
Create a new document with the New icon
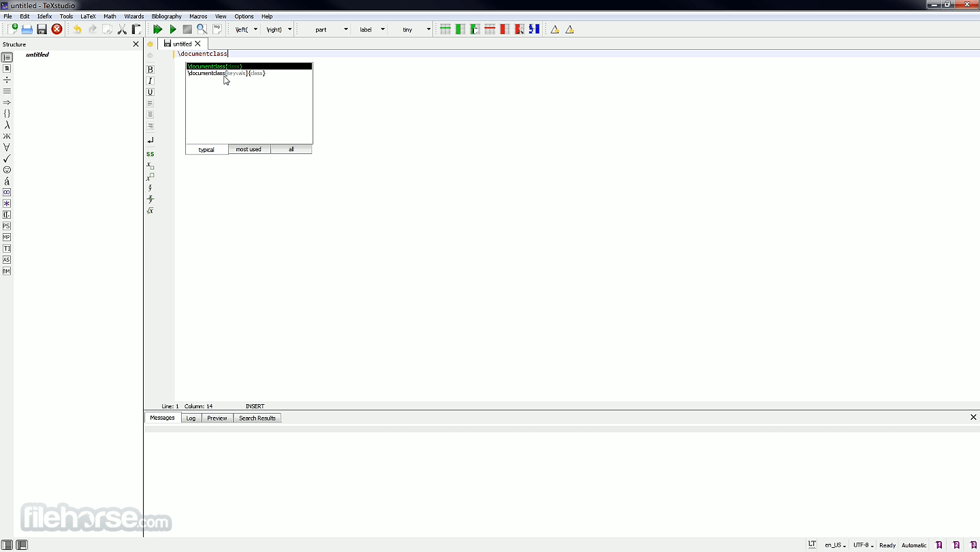(12, 29)
